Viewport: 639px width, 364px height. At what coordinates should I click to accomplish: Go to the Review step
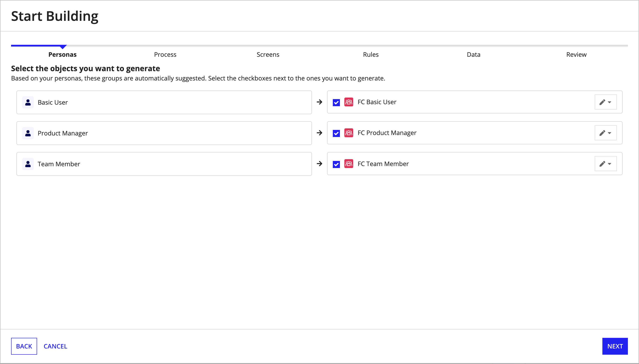576,55
